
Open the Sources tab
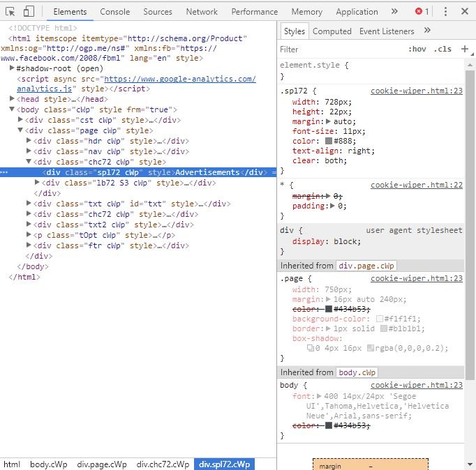click(x=158, y=12)
